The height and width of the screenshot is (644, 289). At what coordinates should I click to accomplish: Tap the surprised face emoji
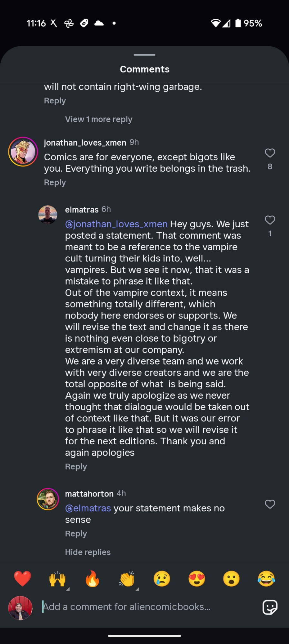click(232, 579)
